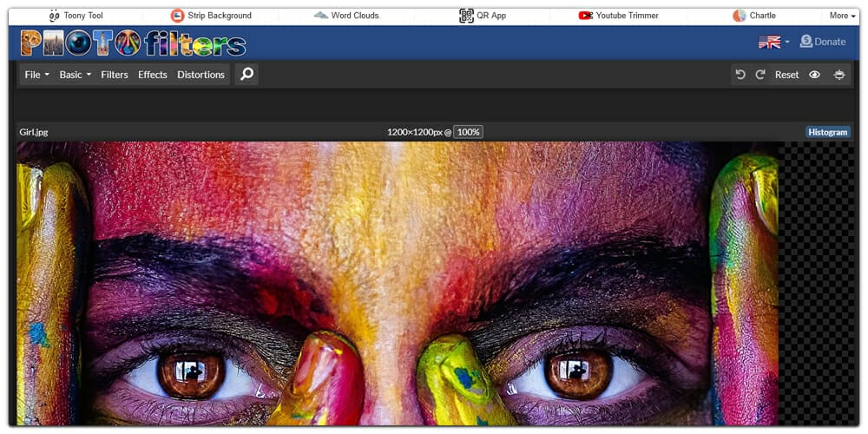Click the painted face image canvas
868x434 pixels.
(x=397, y=284)
